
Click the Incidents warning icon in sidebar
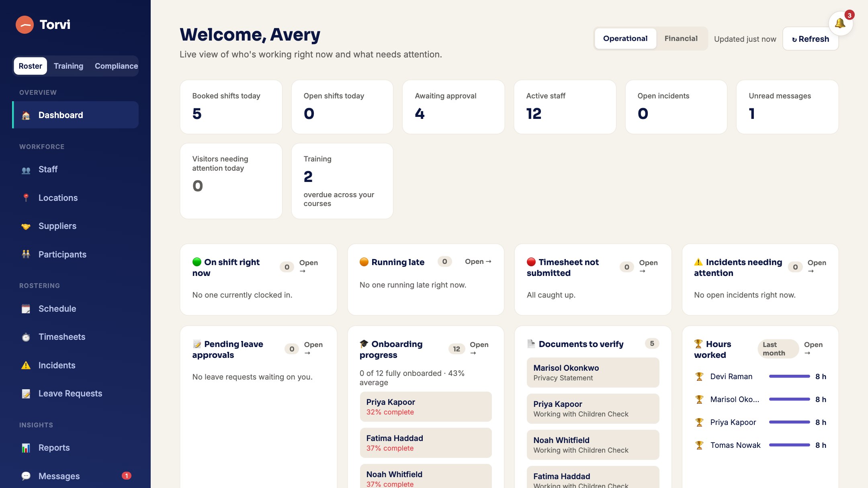tap(26, 365)
